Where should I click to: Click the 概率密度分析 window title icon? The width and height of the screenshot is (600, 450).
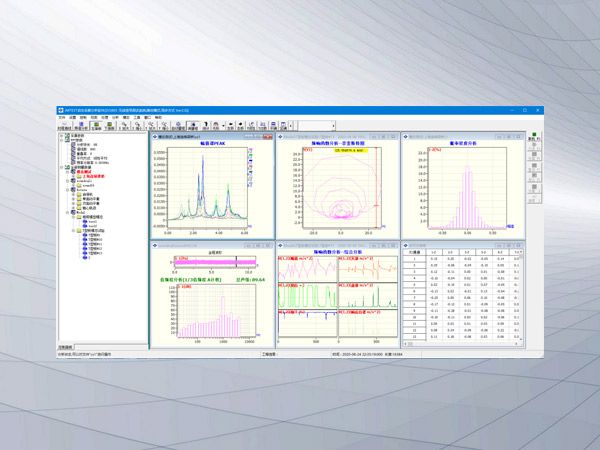pyautogui.click(x=404, y=137)
